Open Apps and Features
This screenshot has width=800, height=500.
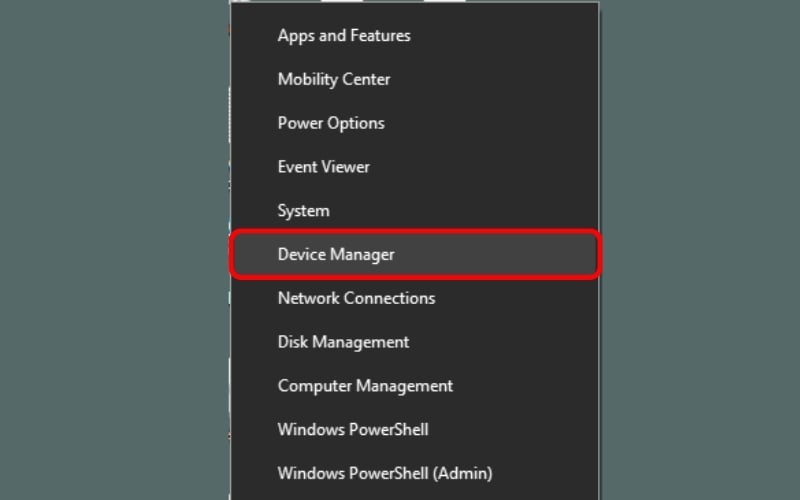(415, 36)
